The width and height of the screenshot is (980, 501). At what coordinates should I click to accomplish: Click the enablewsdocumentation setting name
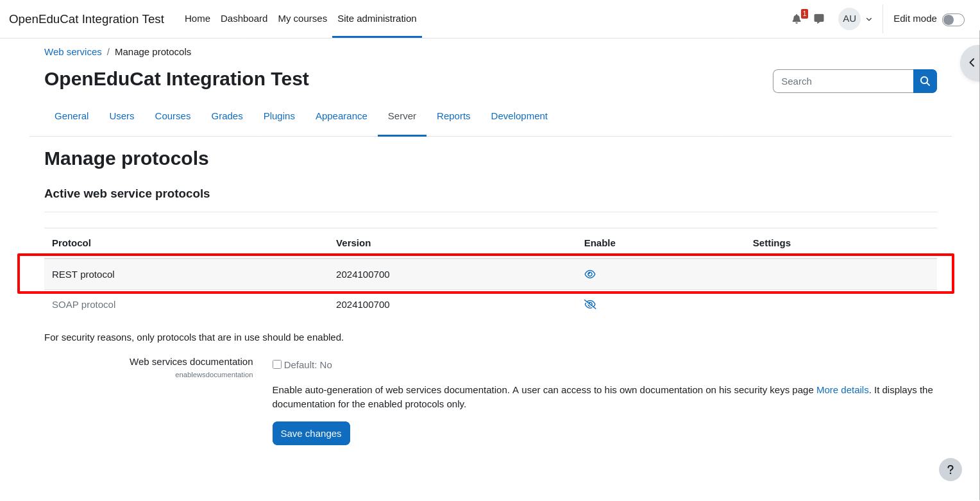[x=214, y=375]
